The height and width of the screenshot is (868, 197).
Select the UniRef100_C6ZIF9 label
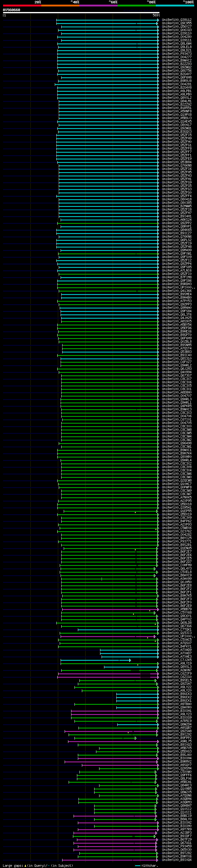click(x=177, y=673)
